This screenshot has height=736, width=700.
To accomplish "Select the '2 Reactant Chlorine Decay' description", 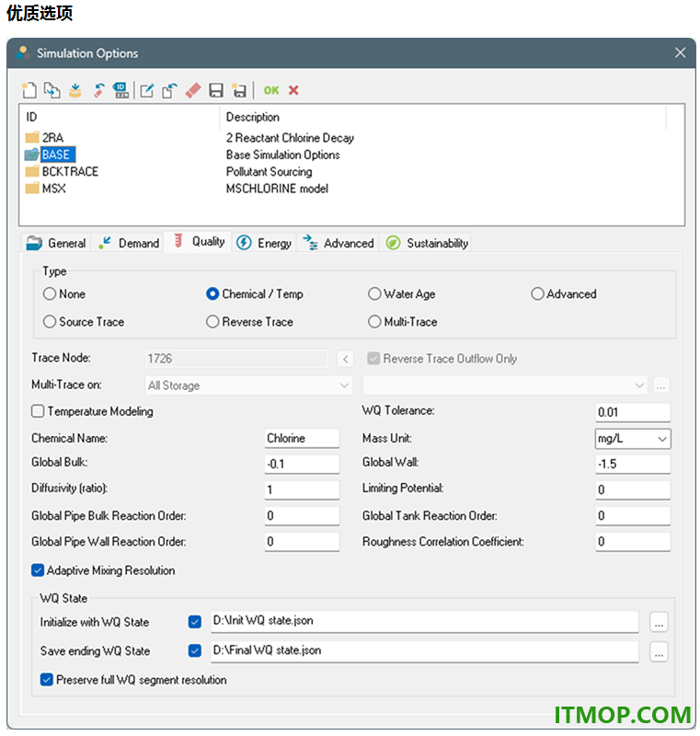I will (x=290, y=137).
